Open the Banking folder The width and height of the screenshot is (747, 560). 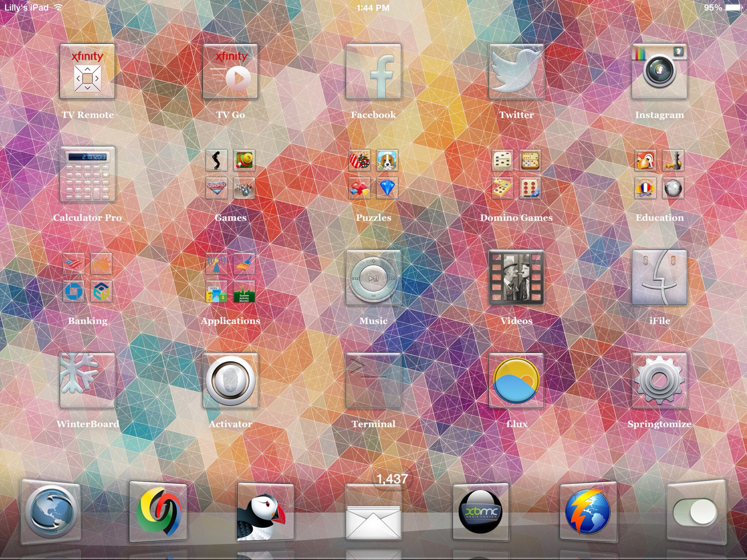coord(87,277)
